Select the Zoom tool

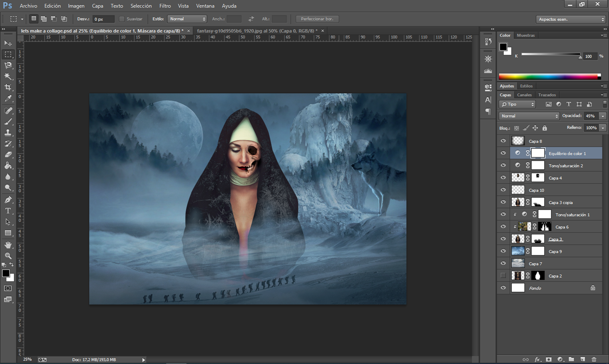click(8, 256)
